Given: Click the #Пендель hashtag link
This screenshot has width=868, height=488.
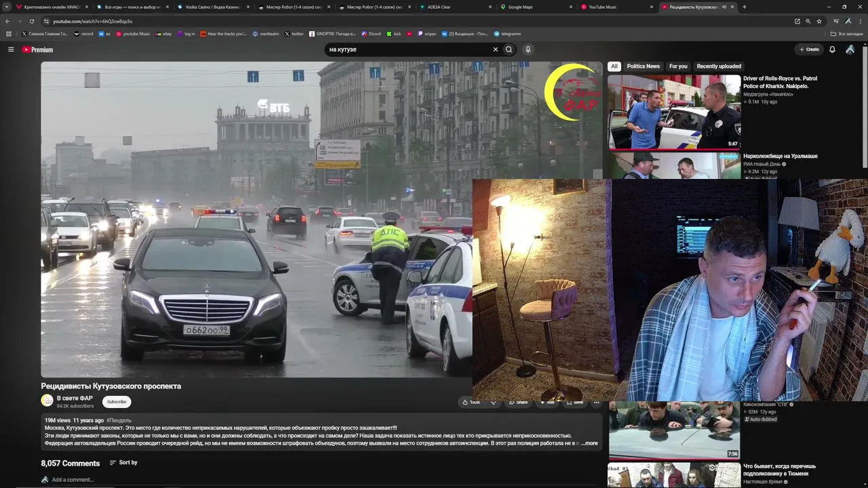Looking at the screenshot, I should pos(119,420).
